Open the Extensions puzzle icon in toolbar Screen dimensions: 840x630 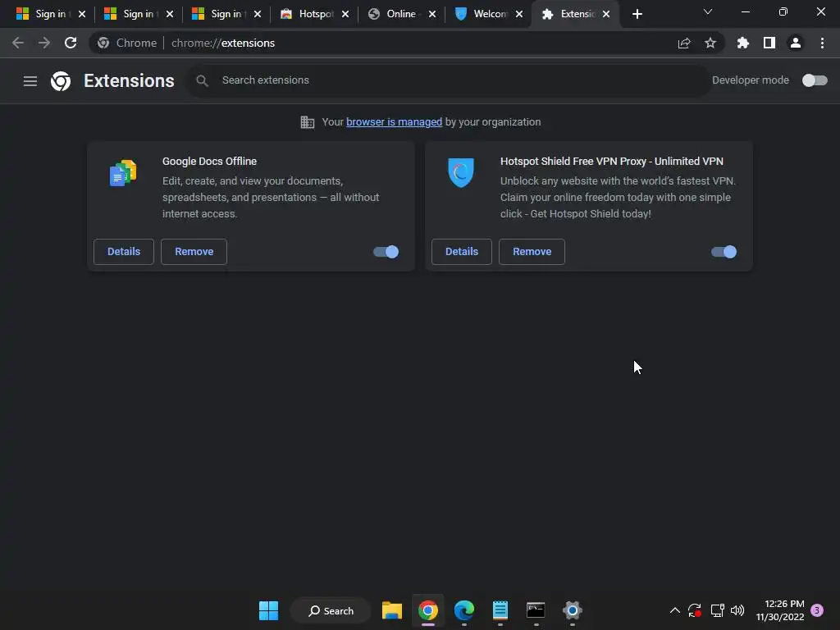coord(743,43)
